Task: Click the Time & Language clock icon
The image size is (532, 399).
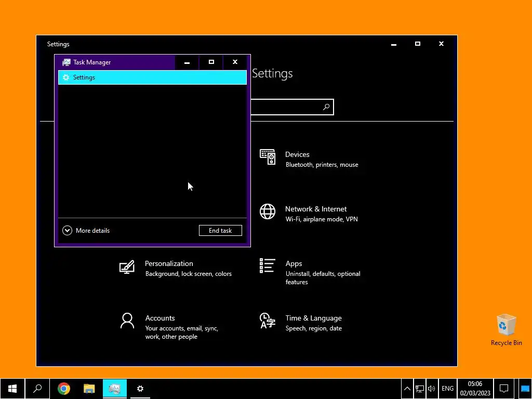Action: 268,321
